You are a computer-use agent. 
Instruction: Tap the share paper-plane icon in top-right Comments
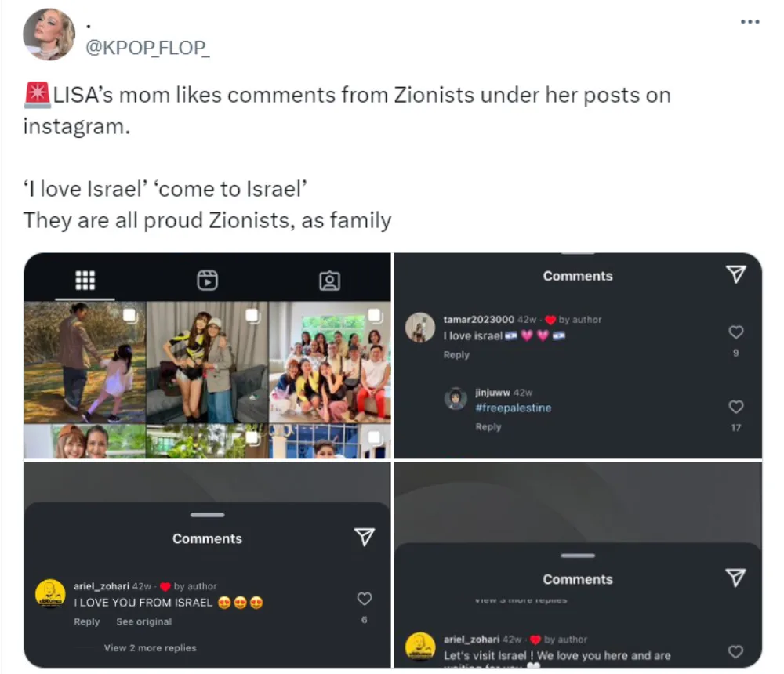735,274
